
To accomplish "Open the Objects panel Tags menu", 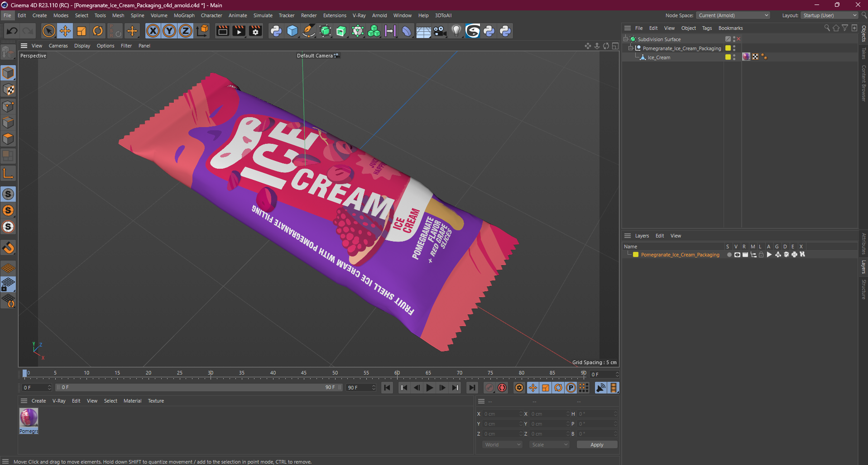I will (x=707, y=28).
